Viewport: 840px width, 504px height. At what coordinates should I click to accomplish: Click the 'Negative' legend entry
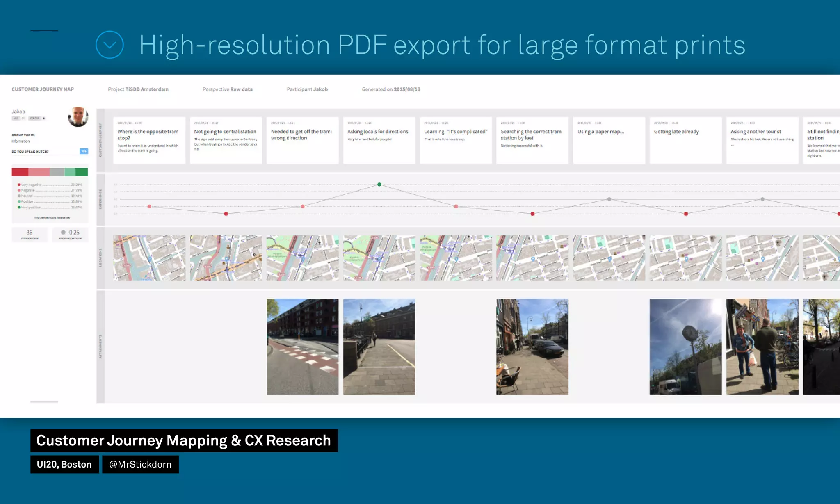click(50, 190)
